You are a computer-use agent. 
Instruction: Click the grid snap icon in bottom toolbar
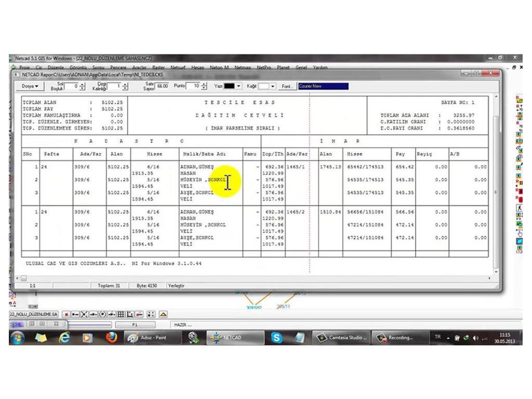(x=121, y=314)
